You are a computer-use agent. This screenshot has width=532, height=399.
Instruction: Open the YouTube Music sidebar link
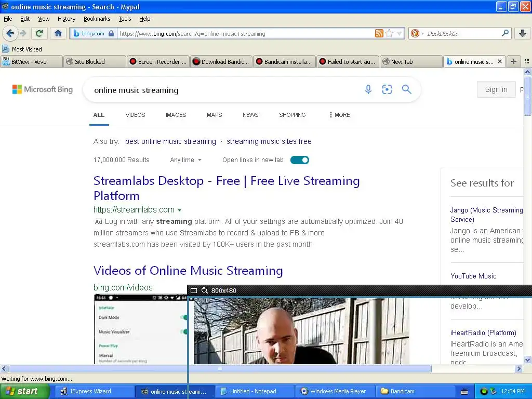tap(473, 276)
